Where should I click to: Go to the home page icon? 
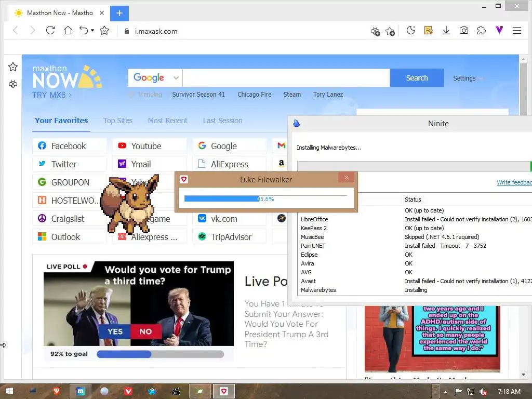[68, 31]
